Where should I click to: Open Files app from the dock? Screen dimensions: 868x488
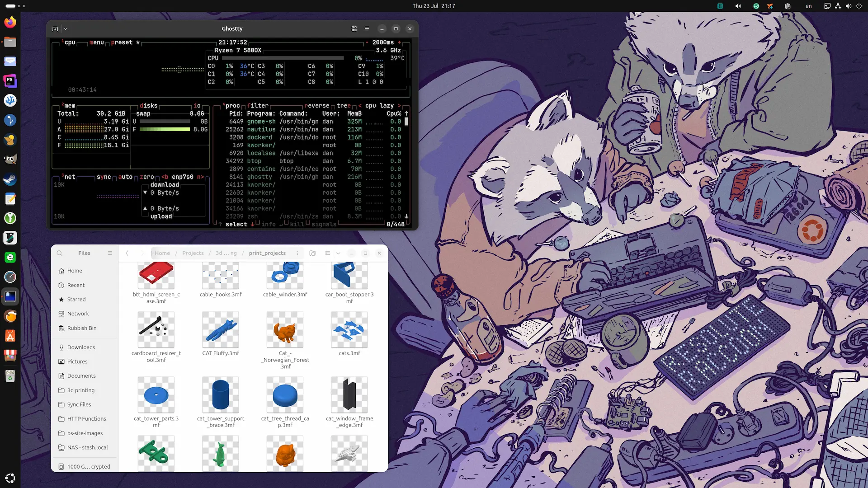coord(10,42)
